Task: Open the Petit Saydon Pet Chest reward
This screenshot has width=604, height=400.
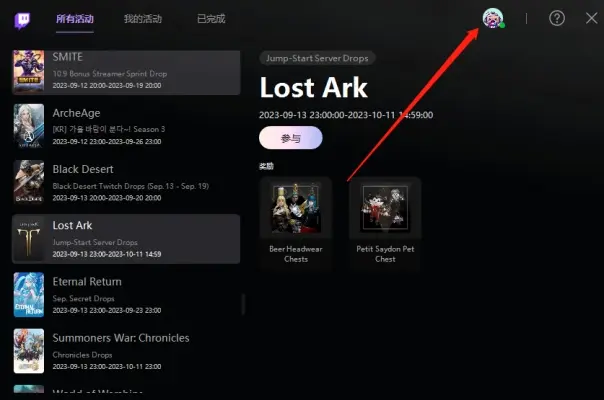Action: click(385, 224)
